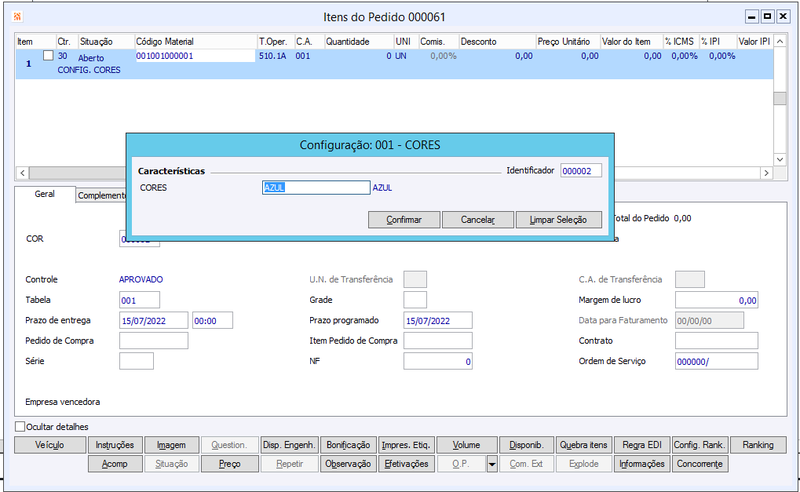
Task: Click the grid's vertical scroll up arrow
Action: tap(780, 41)
